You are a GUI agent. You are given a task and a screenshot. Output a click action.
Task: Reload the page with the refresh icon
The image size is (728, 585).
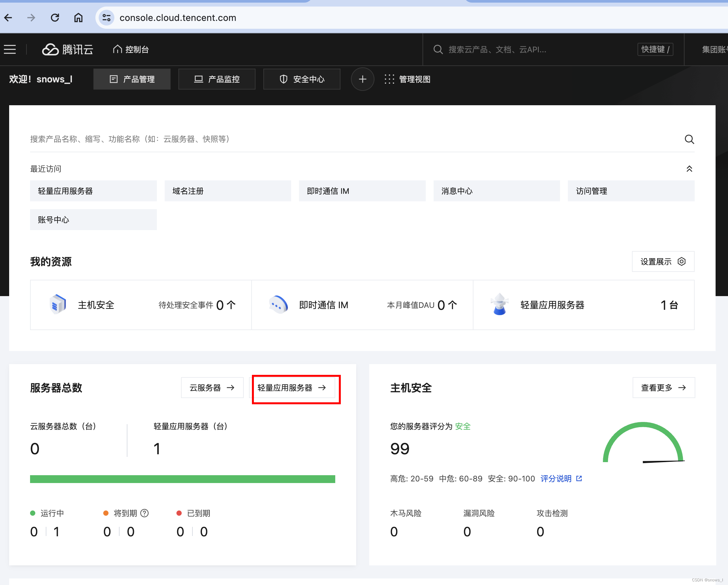[x=55, y=18]
